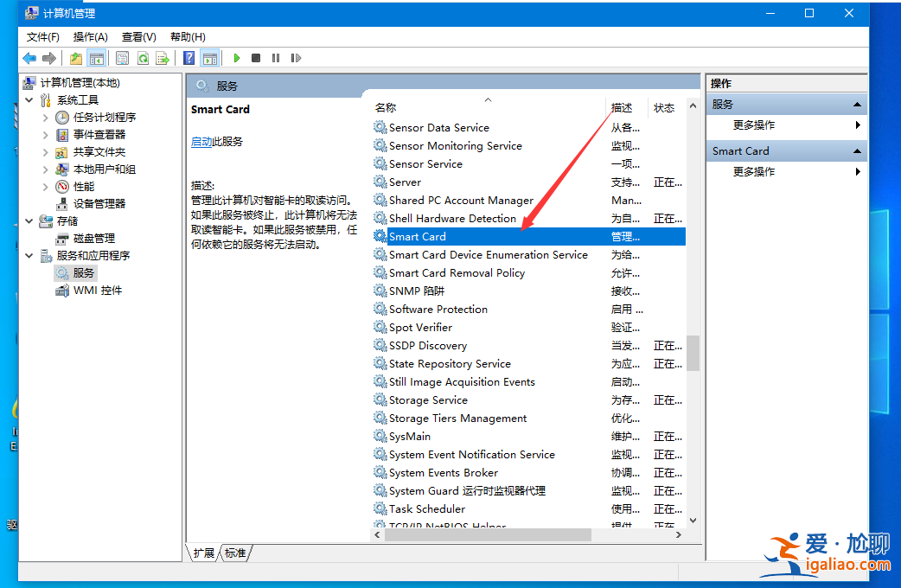Open Help from the toolbar
The image size is (901, 588).
click(x=189, y=58)
